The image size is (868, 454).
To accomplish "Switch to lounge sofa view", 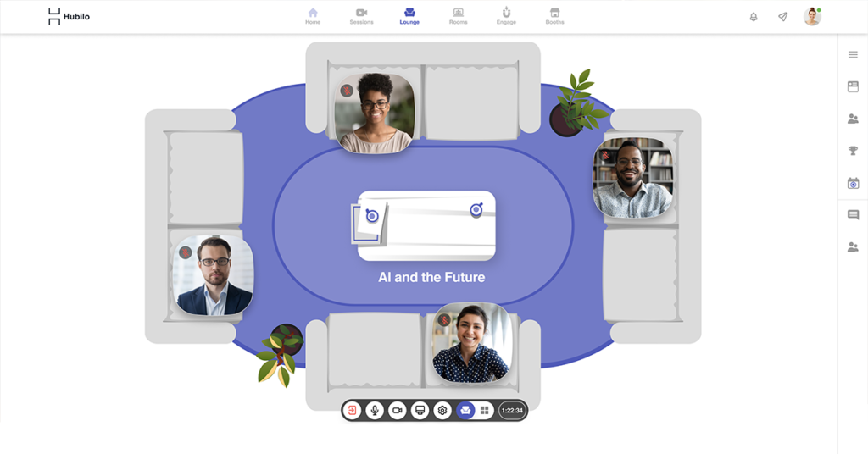I will [465, 410].
